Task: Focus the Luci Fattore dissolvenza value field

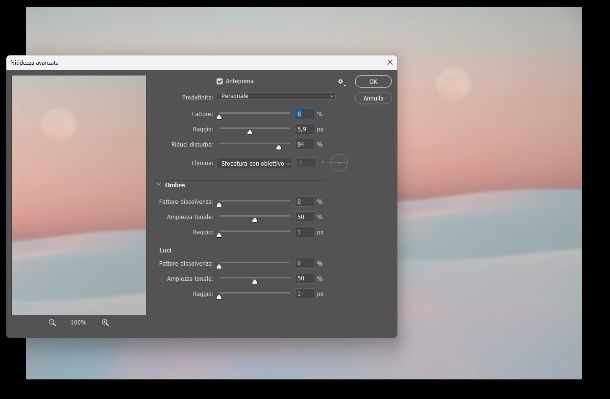Action: (305, 263)
